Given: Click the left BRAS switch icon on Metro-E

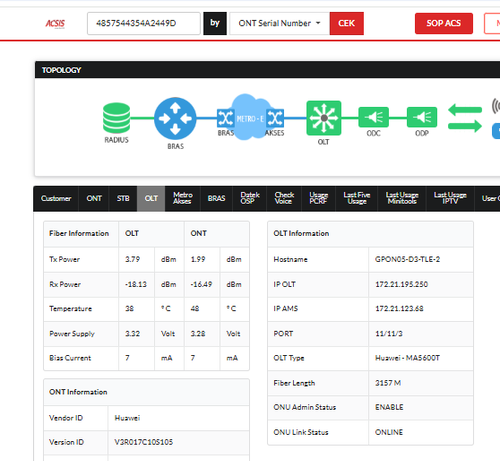Looking at the screenshot, I should (x=225, y=118).
